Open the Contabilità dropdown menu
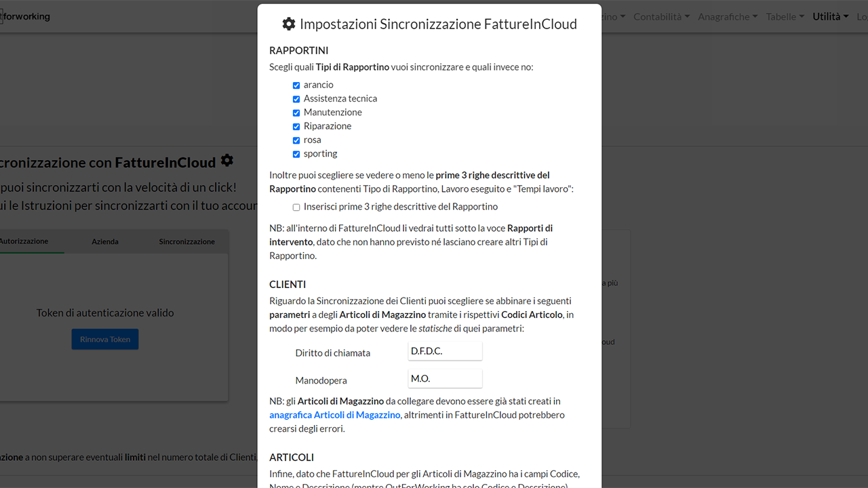 click(661, 17)
